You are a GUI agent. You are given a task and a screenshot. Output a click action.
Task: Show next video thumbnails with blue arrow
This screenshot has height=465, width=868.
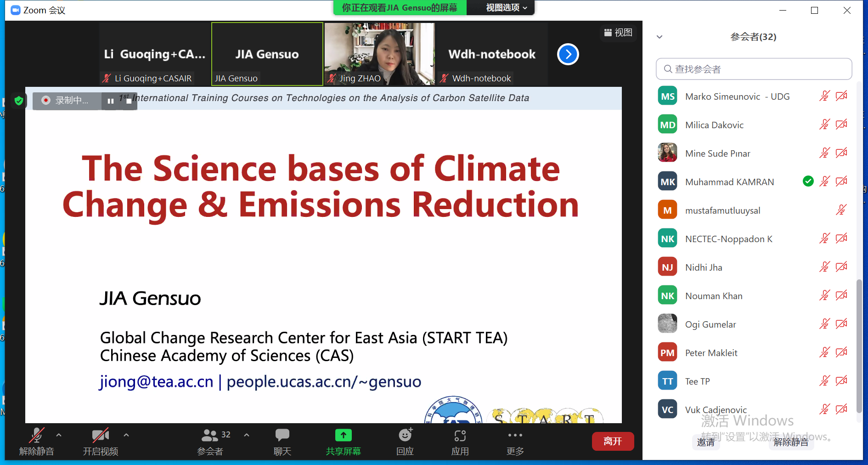click(568, 54)
